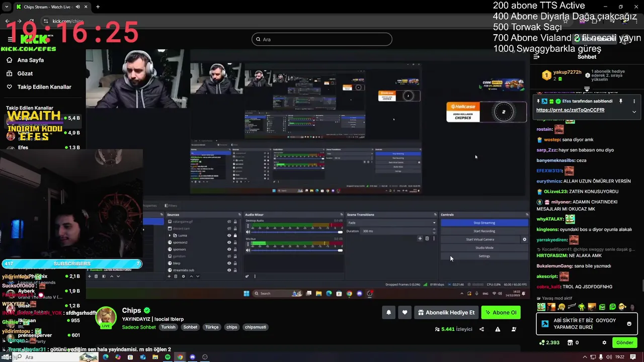The height and width of the screenshot is (362, 644).
Task: Open three-dot menu of pinned message
Action: tap(634, 101)
